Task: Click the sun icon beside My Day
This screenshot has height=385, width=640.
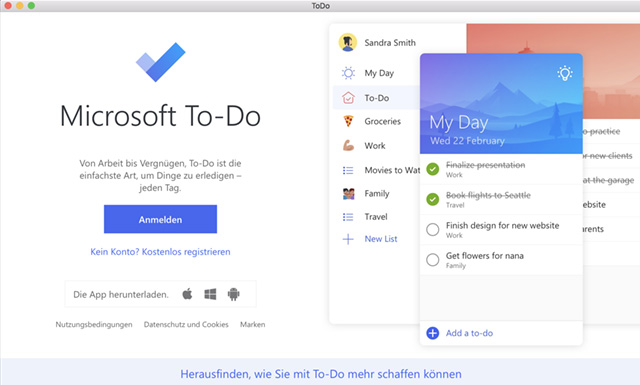Action: (348, 73)
